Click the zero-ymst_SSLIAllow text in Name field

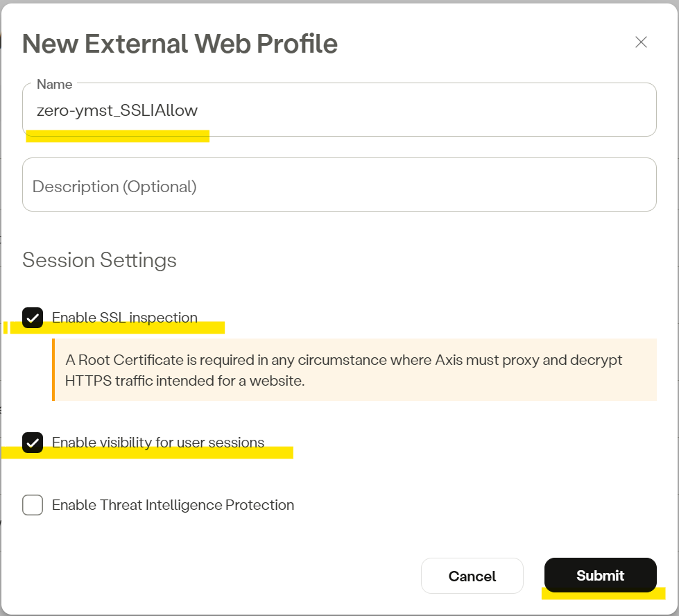point(117,110)
